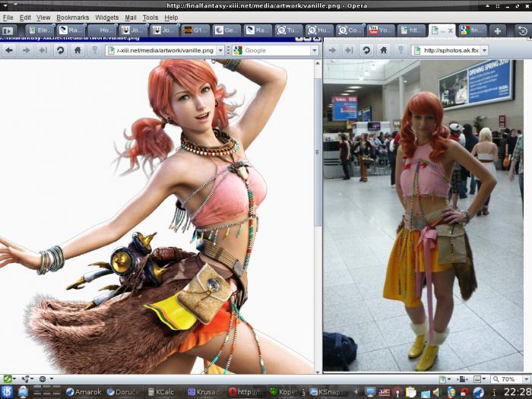Viewport: 532px width, 399px height.
Task: Switch to Kopete in the taskbar
Action: [x=287, y=392]
